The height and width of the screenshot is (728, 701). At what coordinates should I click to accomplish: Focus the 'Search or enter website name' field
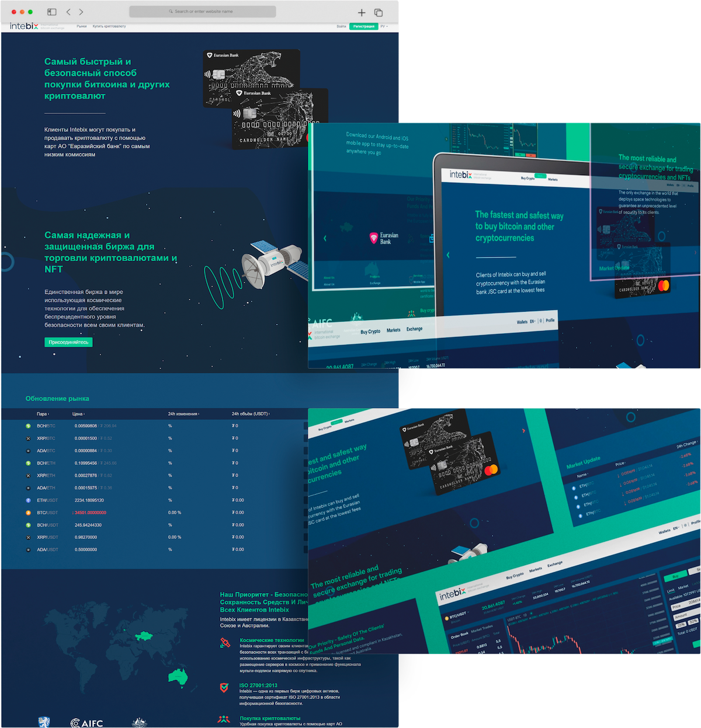click(203, 12)
